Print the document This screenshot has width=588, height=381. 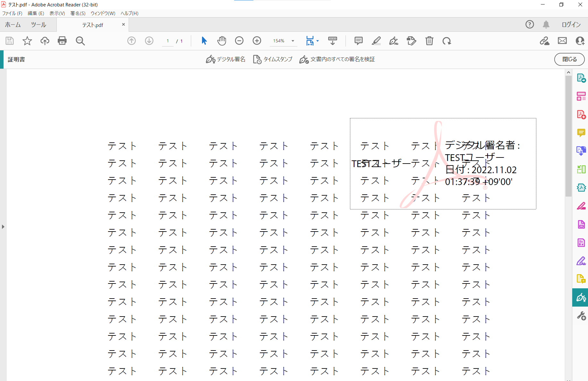pyautogui.click(x=62, y=41)
